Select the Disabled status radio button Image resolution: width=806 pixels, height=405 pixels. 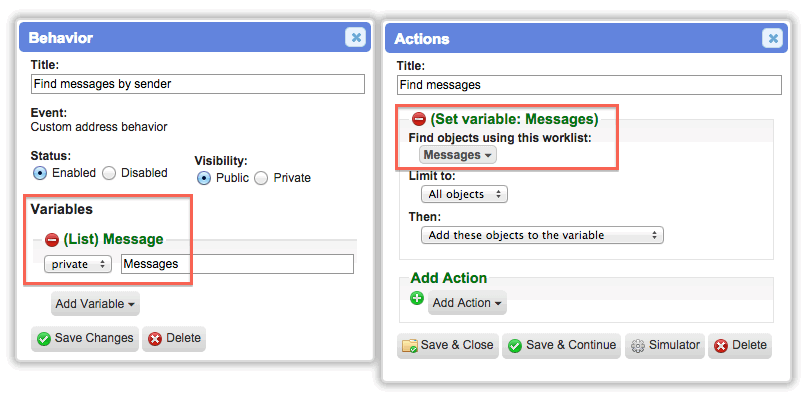click(109, 173)
